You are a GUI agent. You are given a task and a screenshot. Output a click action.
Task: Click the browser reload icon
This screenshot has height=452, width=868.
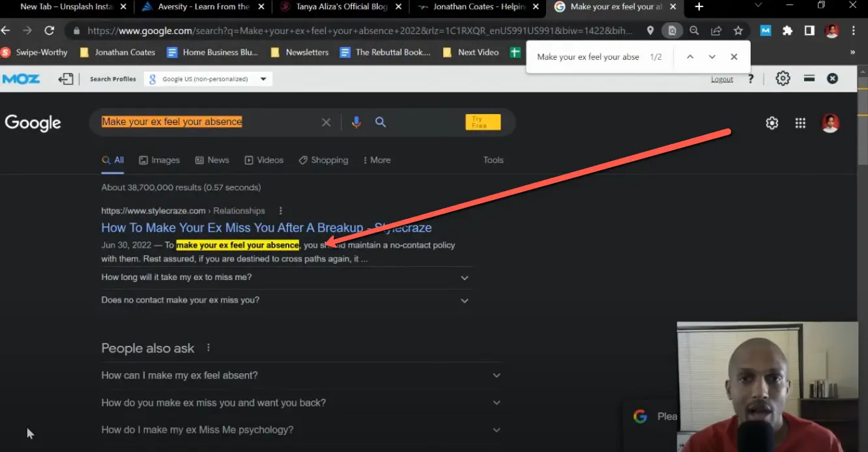tap(49, 30)
